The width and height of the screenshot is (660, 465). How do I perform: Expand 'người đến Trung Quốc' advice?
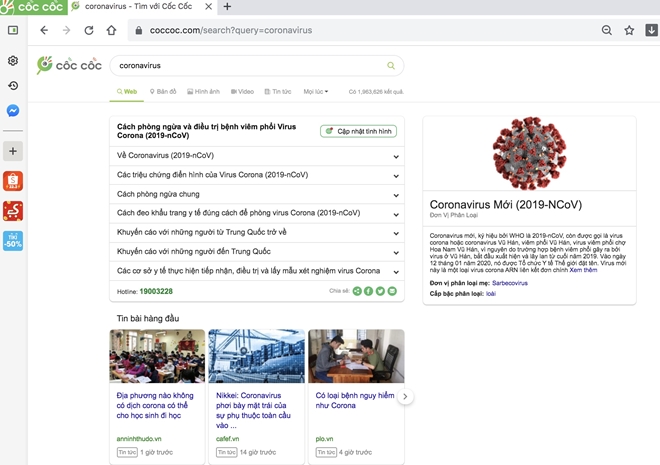point(257,252)
